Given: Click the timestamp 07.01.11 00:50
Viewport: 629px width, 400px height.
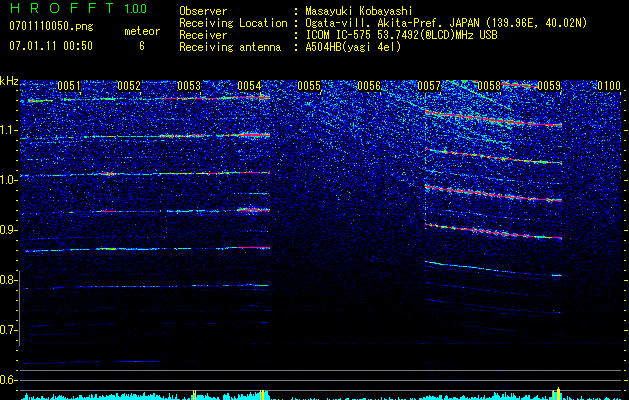Looking at the screenshot, I should (51, 46).
